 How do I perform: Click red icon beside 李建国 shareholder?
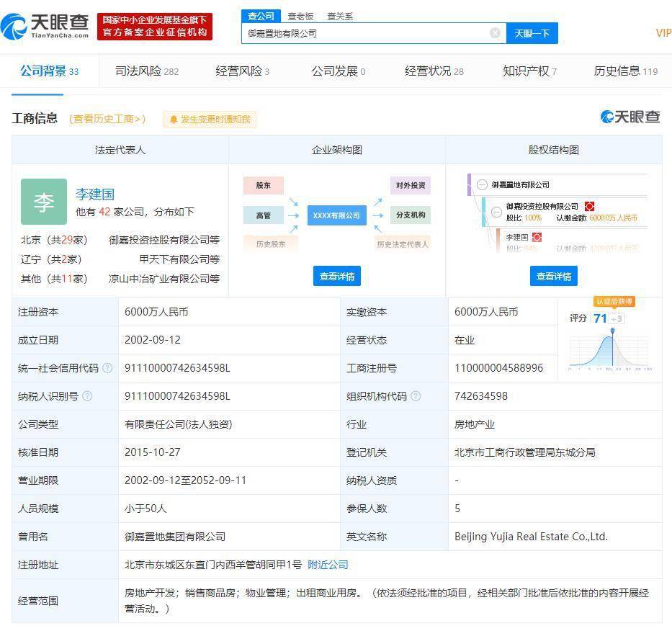(x=537, y=237)
